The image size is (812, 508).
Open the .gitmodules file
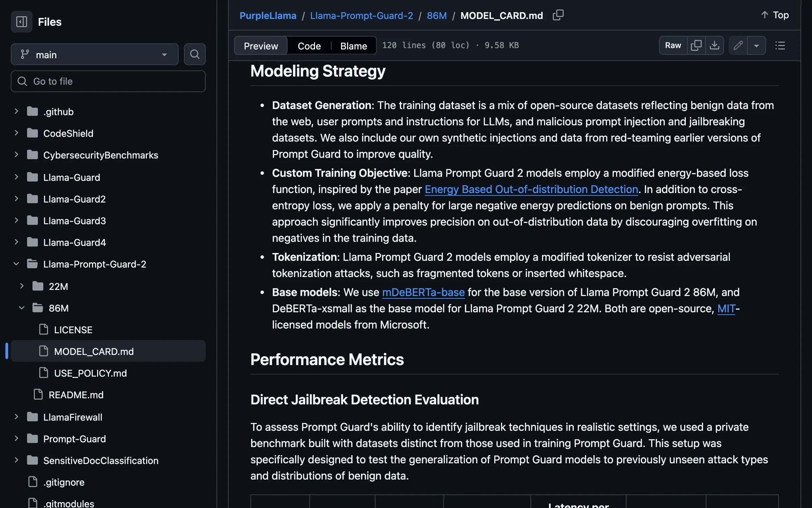click(x=69, y=503)
